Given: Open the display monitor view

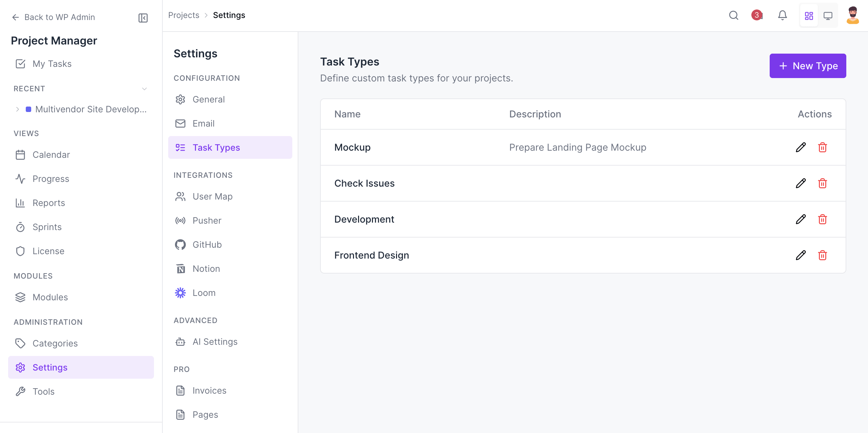Looking at the screenshot, I should [828, 15].
